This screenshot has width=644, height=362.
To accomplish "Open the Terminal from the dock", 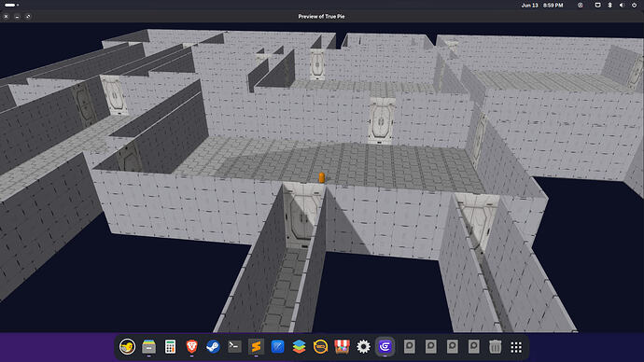I will click(234, 347).
